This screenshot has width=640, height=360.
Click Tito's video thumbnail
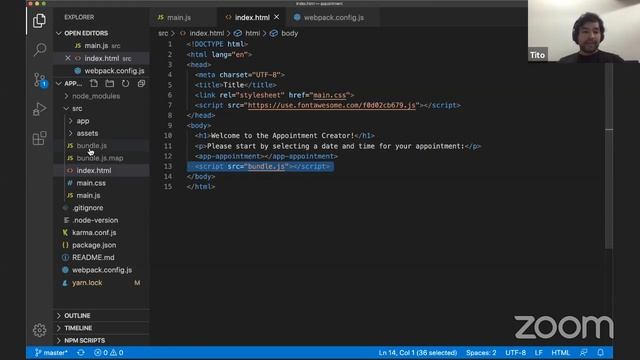(584, 31)
